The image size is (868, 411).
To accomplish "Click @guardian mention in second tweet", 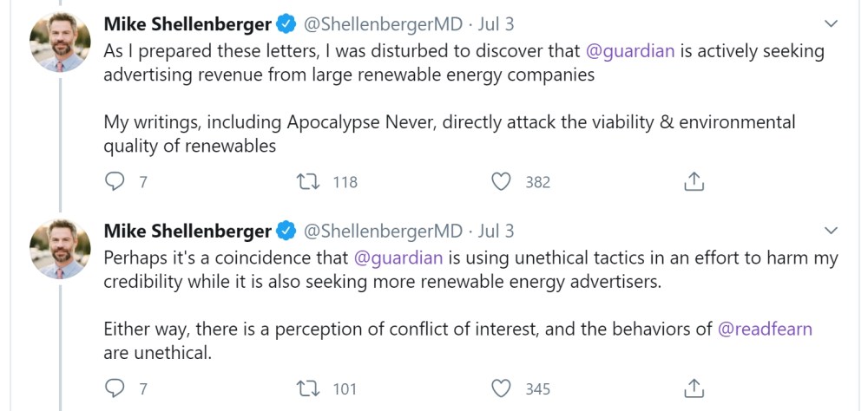I will (398, 258).
